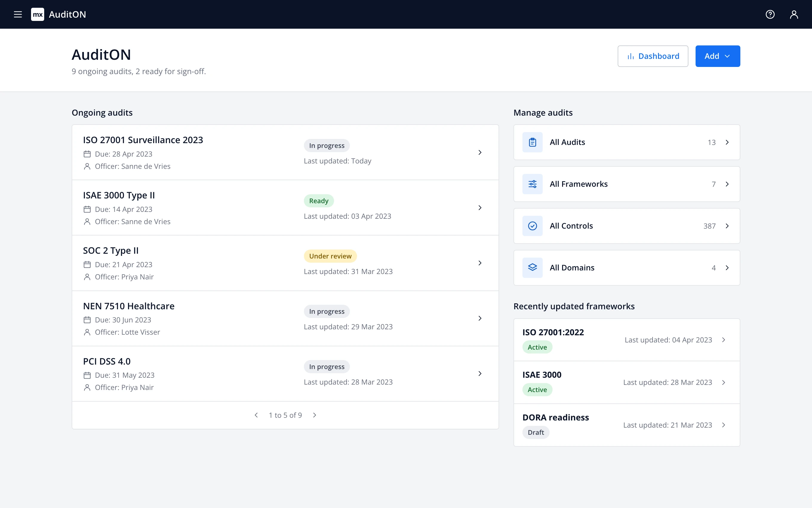This screenshot has width=812, height=508.
Task: Open ISAE 3000 framework entry
Action: (x=627, y=382)
